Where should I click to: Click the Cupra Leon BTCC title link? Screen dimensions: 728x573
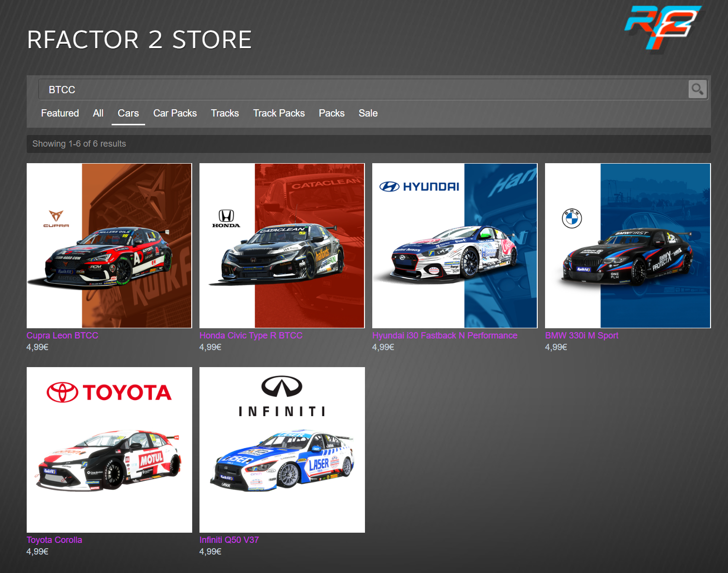pyautogui.click(x=62, y=336)
